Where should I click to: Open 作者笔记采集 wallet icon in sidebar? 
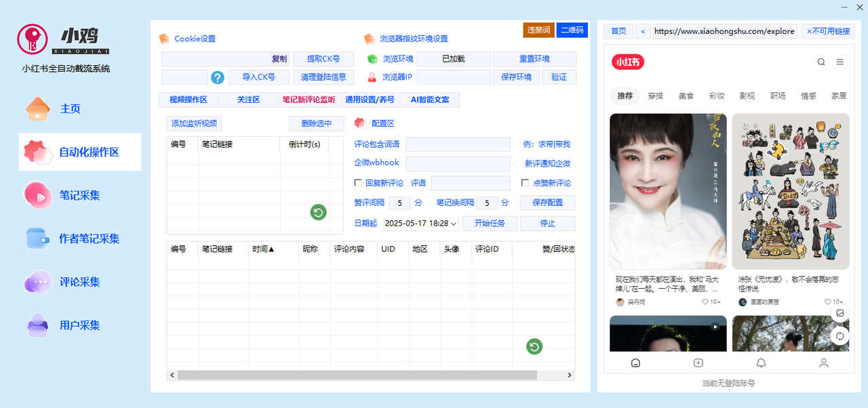tap(38, 239)
